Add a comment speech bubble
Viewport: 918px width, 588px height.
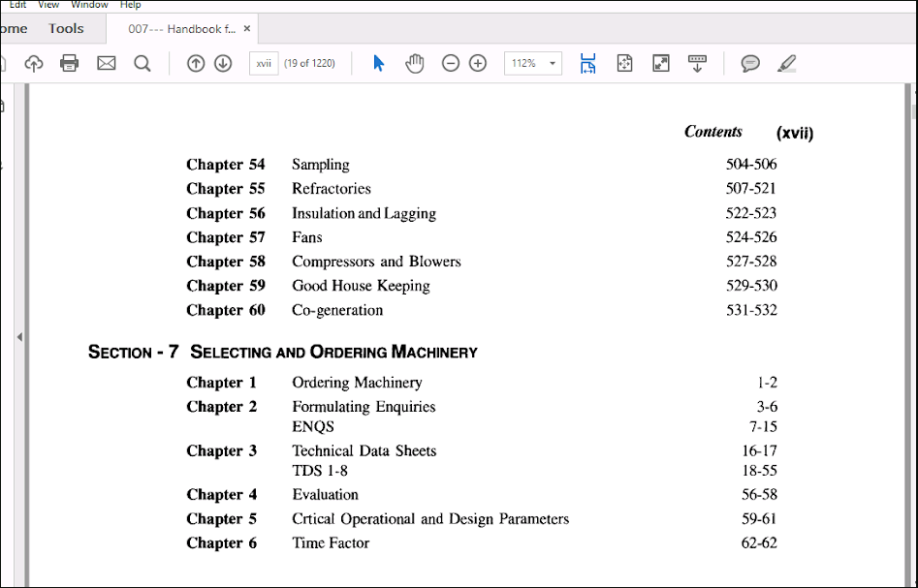750,63
